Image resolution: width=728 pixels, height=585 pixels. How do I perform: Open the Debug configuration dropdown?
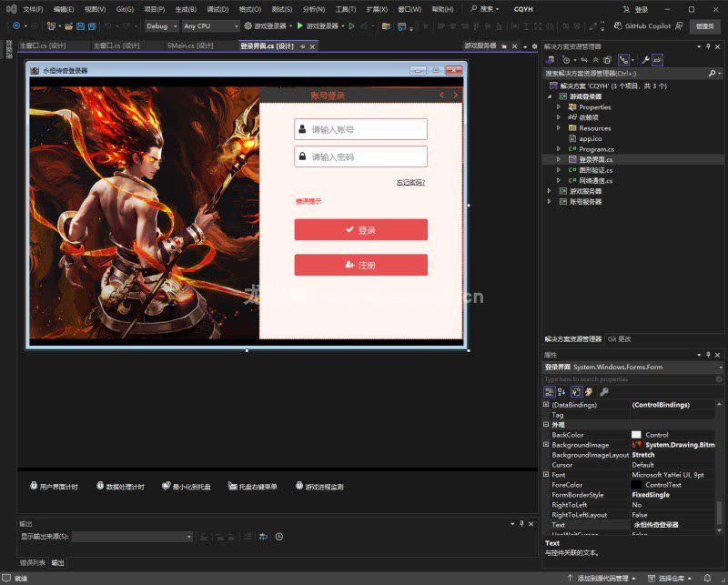point(162,26)
